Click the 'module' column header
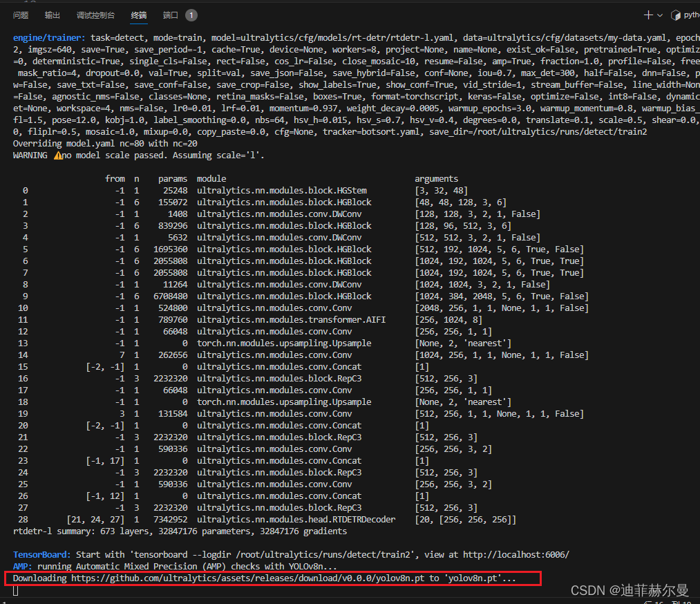This screenshot has width=700, height=604. tap(211, 178)
